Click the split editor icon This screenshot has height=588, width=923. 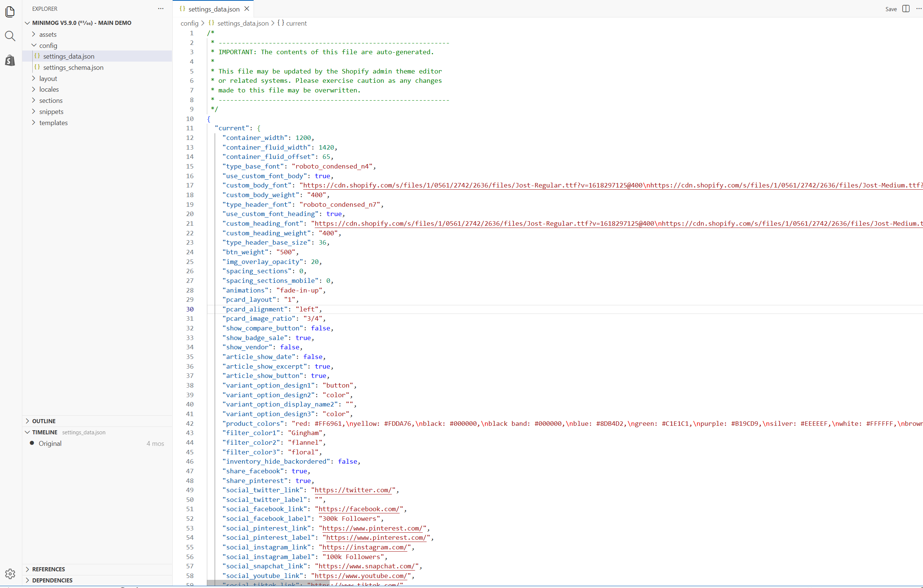[906, 9]
